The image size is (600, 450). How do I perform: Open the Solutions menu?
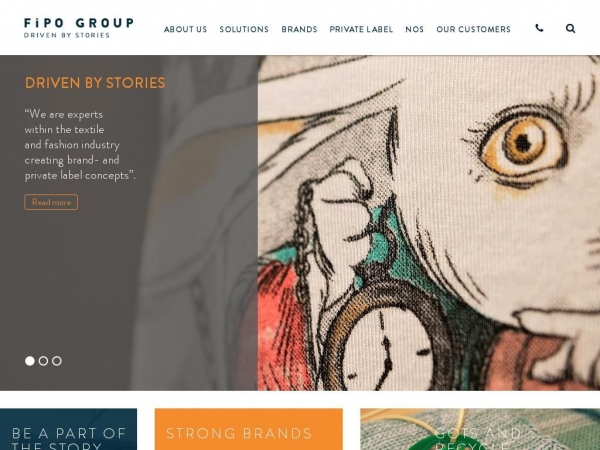[x=244, y=29]
